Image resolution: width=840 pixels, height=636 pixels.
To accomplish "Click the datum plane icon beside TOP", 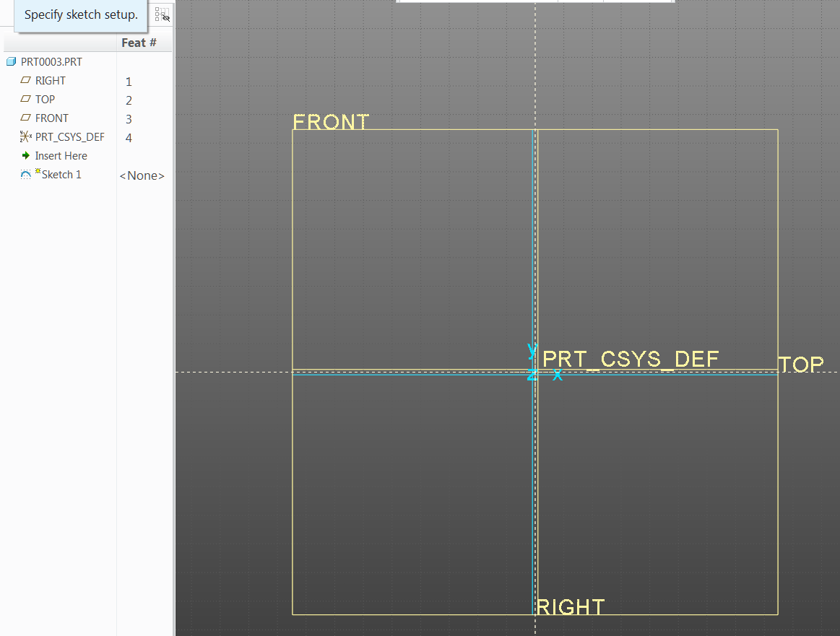I will 26,99.
